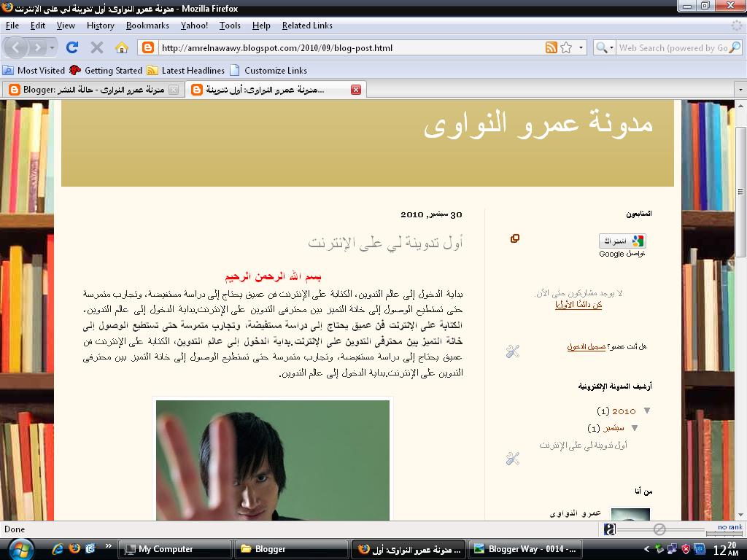Open the History menu
The image size is (747, 560).
[x=101, y=26]
